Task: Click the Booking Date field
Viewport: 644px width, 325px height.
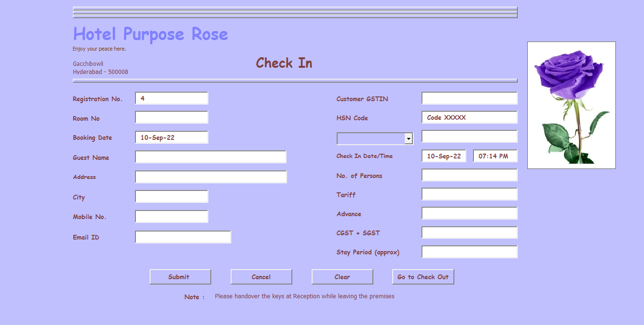Action: (x=172, y=137)
